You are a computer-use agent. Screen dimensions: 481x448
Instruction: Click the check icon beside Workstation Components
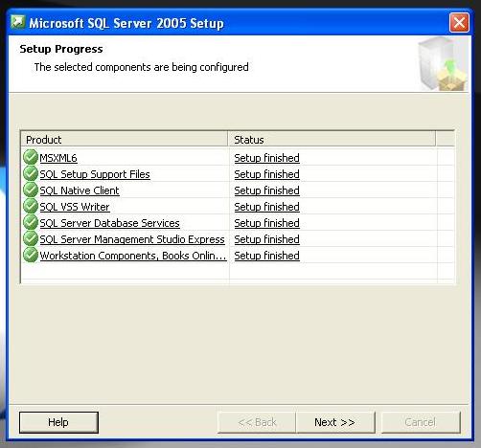31,255
